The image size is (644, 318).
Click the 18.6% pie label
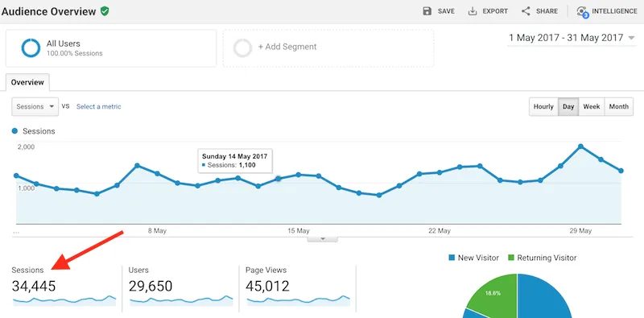(493, 294)
